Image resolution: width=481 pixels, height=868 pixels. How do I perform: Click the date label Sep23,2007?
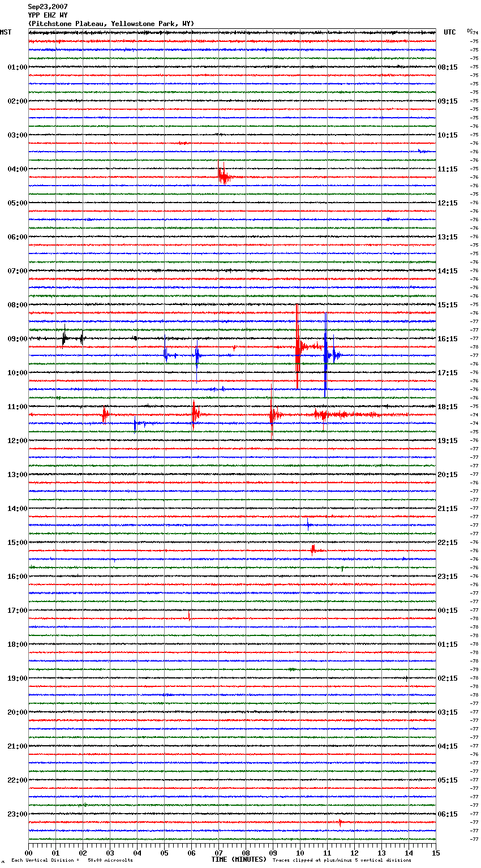(x=48, y=7)
